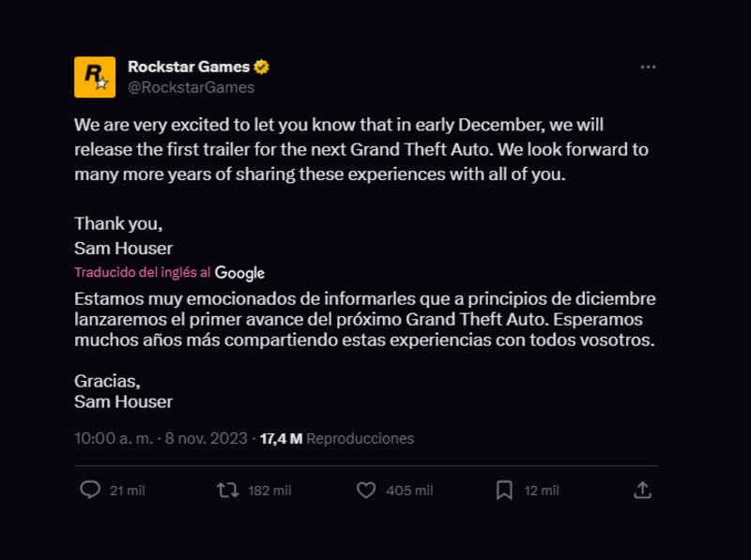This screenshot has width=751, height=560.
Task: Click the 12 mil bookmarks count
Action: click(542, 491)
